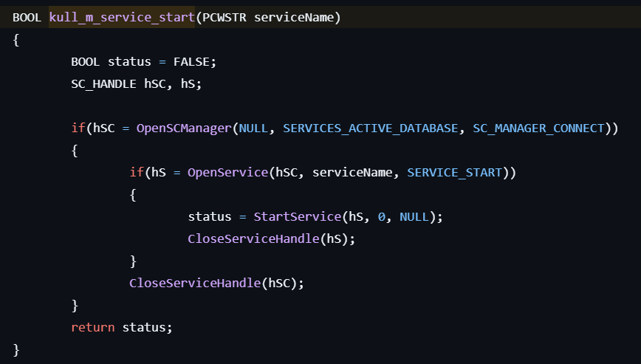Click the FALSE value in status declaration
This screenshot has height=364, width=641.
click(x=191, y=62)
